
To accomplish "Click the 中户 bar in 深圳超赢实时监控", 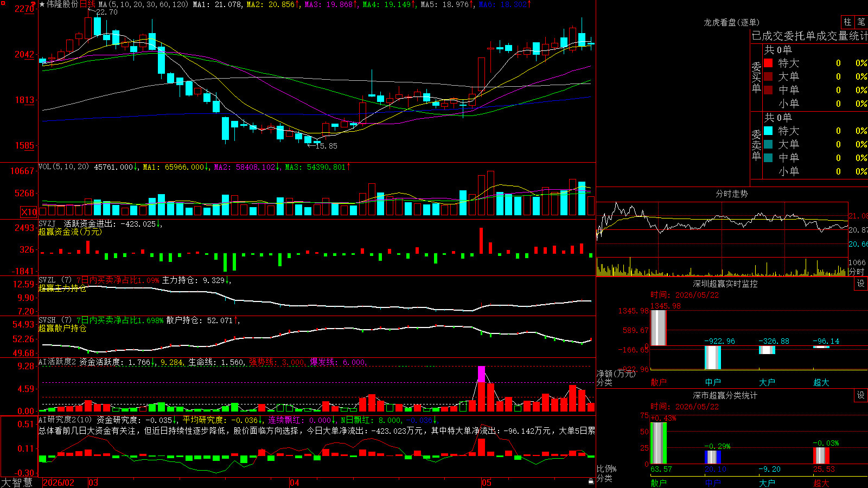I will [713, 357].
